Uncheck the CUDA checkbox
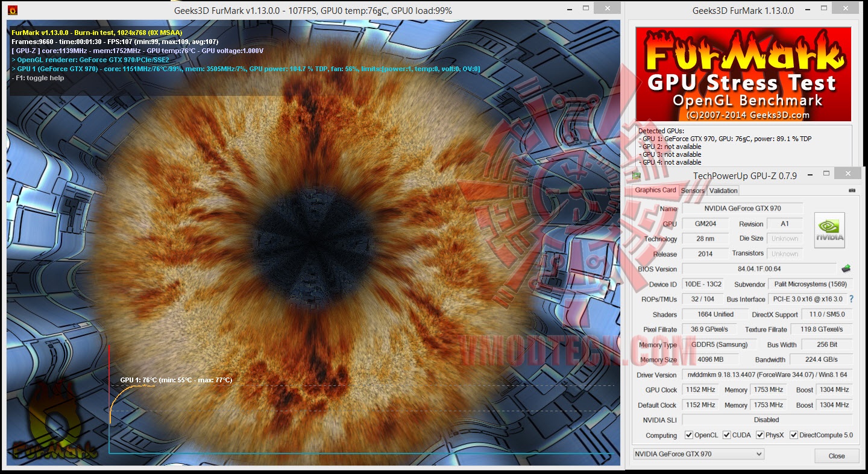 726,435
